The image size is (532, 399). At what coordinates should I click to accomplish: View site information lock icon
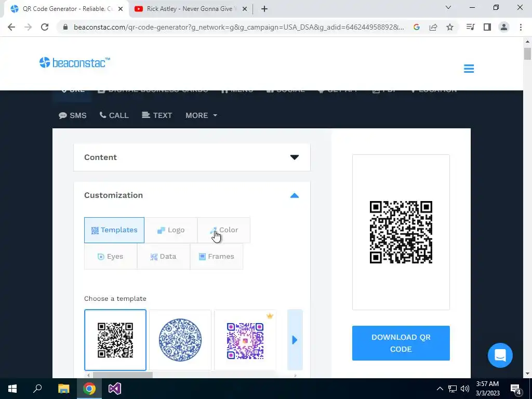pyautogui.click(x=65, y=27)
